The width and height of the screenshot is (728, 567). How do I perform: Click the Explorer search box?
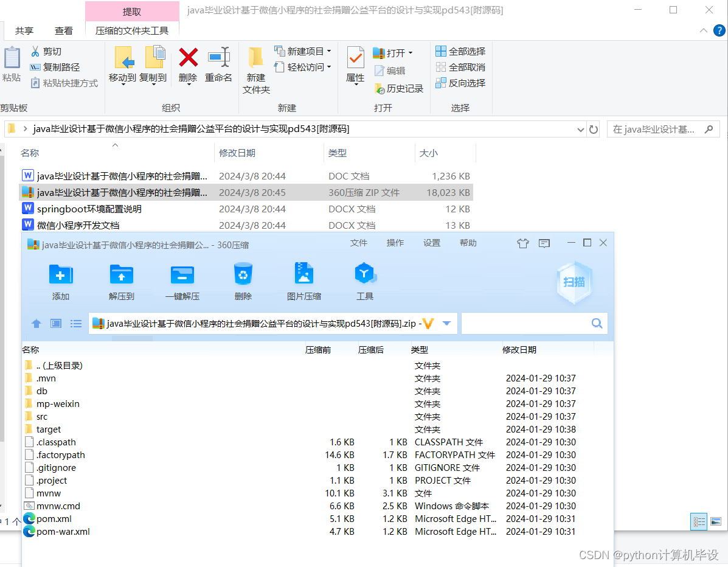coord(663,129)
